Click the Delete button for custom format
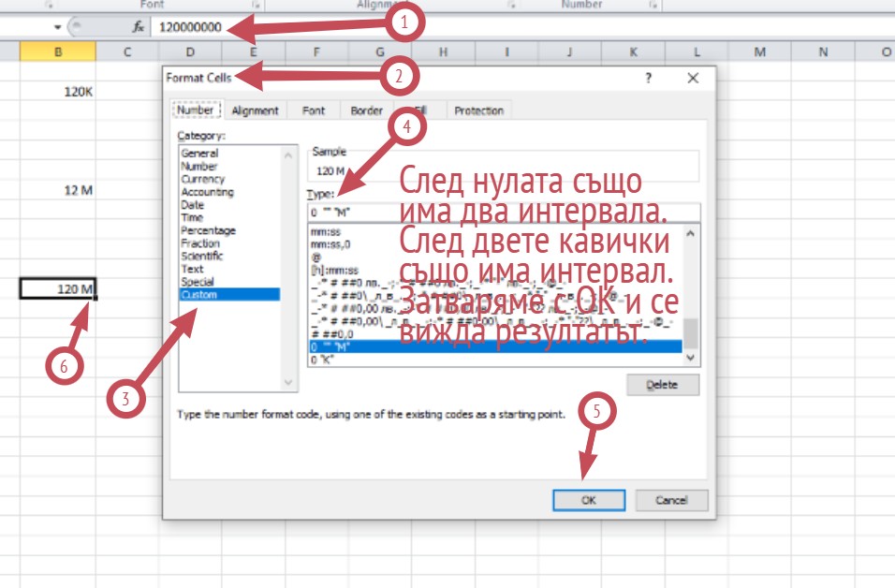The image size is (895, 588). [x=664, y=385]
